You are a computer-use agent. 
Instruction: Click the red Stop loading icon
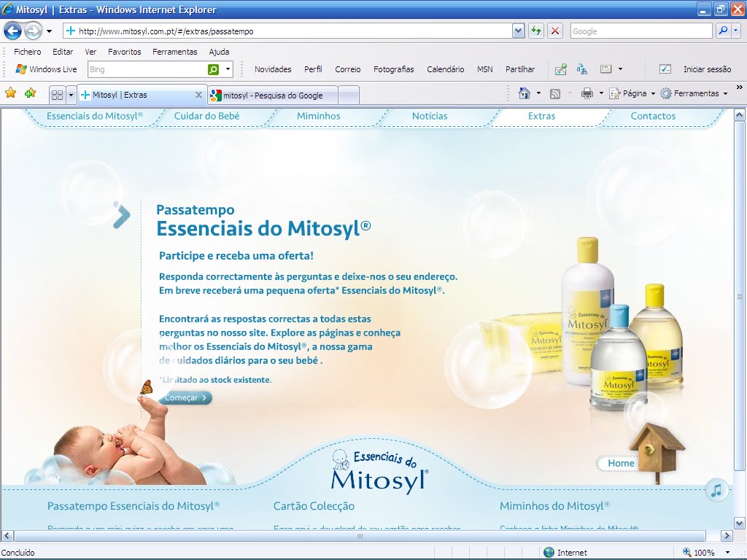click(x=555, y=31)
